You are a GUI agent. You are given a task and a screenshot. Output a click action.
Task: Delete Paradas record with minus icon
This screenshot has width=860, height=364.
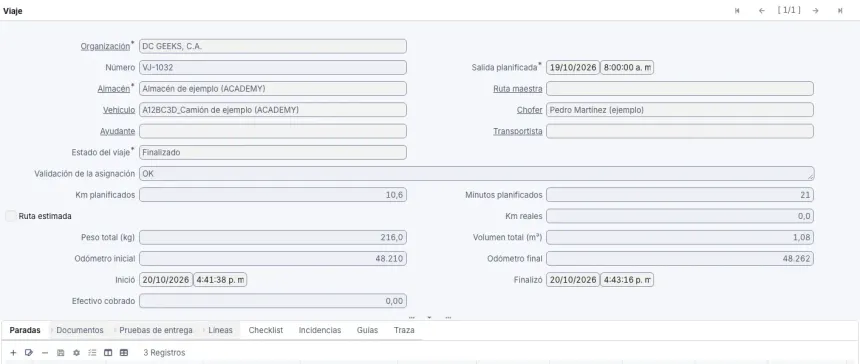[x=45, y=353]
